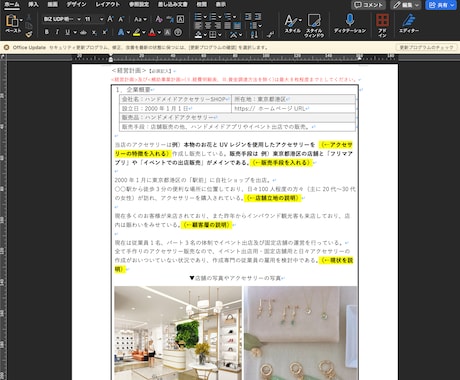Click the Borders grid icon

tap(213, 34)
